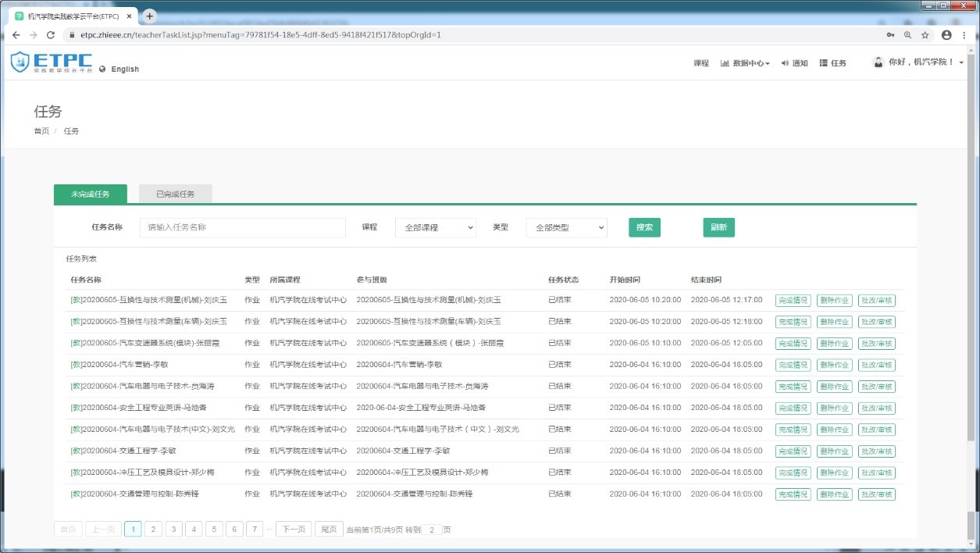Image resolution: width=980 pixels, height=553 pixels.
Task: Click the globe icon beside English
Action: [103, 69]
